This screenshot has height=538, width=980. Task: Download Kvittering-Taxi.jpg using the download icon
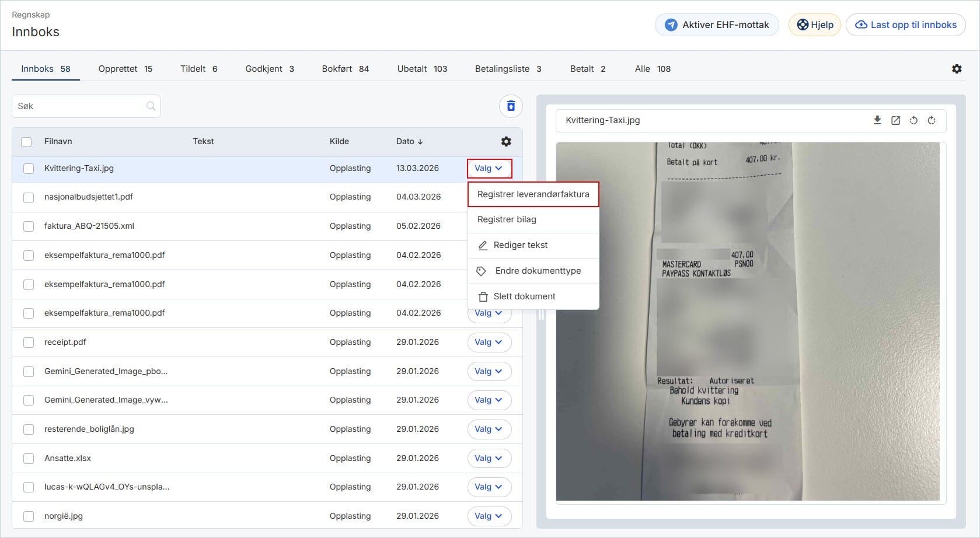[877, 120]
